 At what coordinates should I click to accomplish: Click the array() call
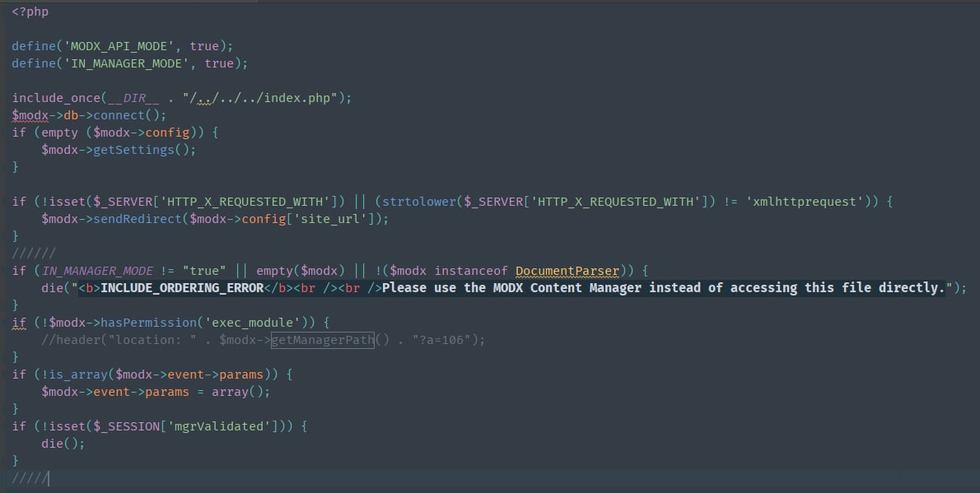(238, 393)
